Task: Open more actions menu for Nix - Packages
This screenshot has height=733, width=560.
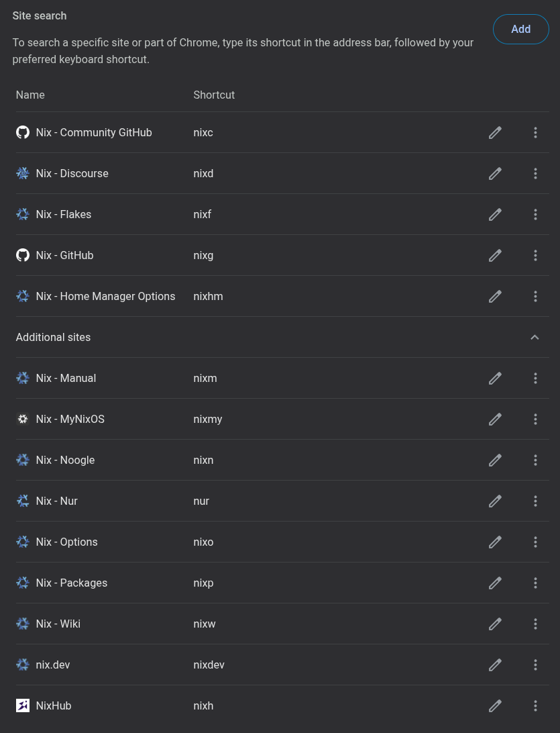Action: click(x=535, y=583)
